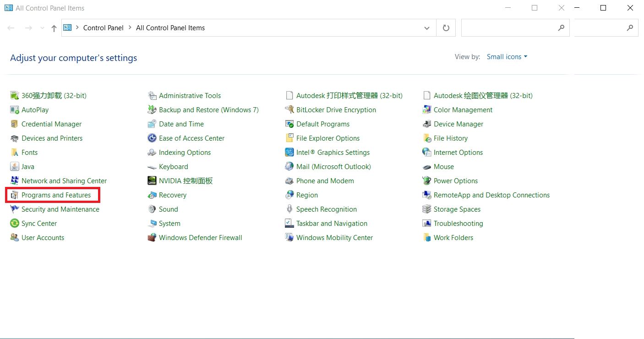Click the BitLocker Drive Encryption icon
The width and height of the screenshot is (644, 339).
pyautogui.click(x=289, y=109)
